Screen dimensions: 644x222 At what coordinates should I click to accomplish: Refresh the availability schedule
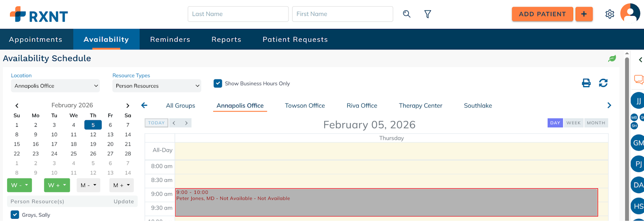point(603,83)
